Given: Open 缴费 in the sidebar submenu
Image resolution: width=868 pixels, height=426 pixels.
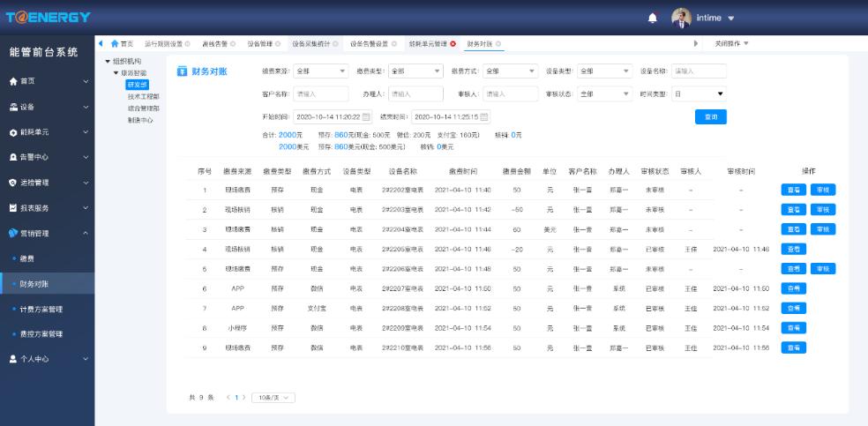Looking at the screenshot, I should pos(27,258).
